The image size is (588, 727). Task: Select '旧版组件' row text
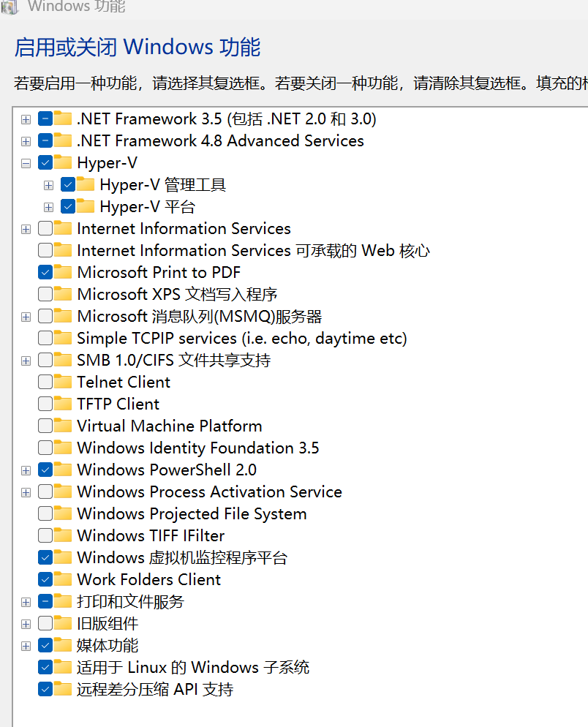[x=108, y=624]
